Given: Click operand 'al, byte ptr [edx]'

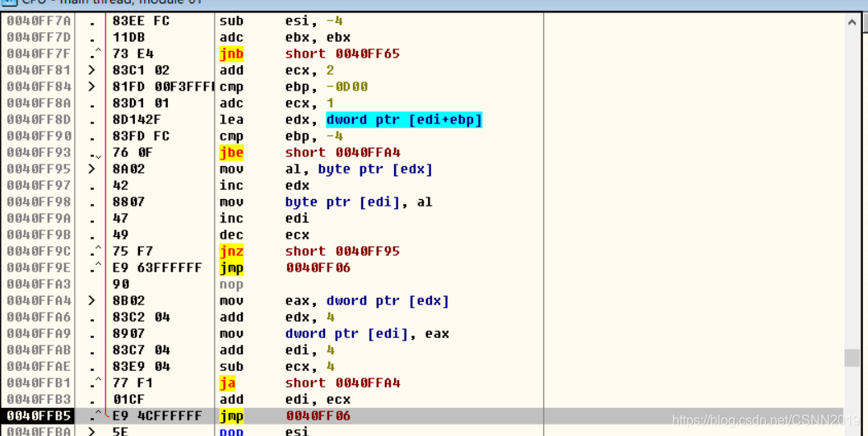Looking at the screenshot, I should [359, 169].
